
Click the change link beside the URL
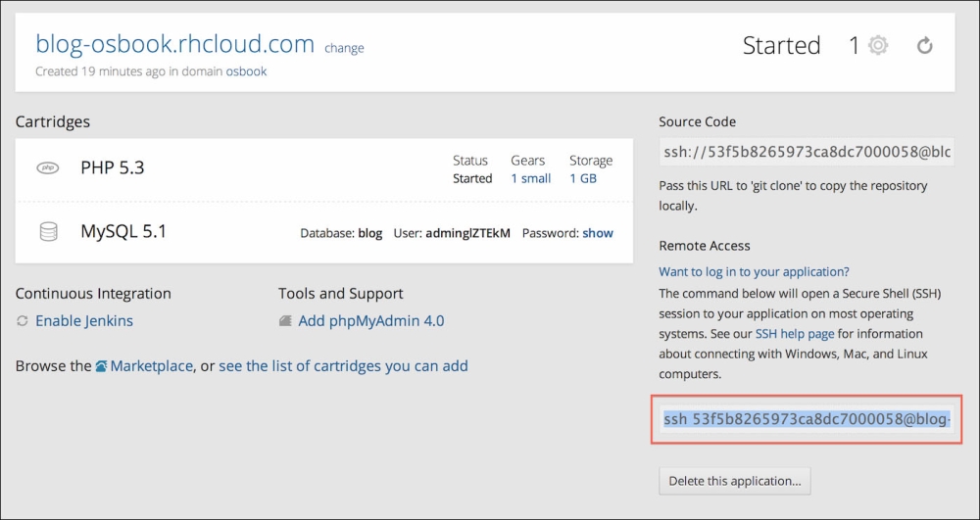344,48
